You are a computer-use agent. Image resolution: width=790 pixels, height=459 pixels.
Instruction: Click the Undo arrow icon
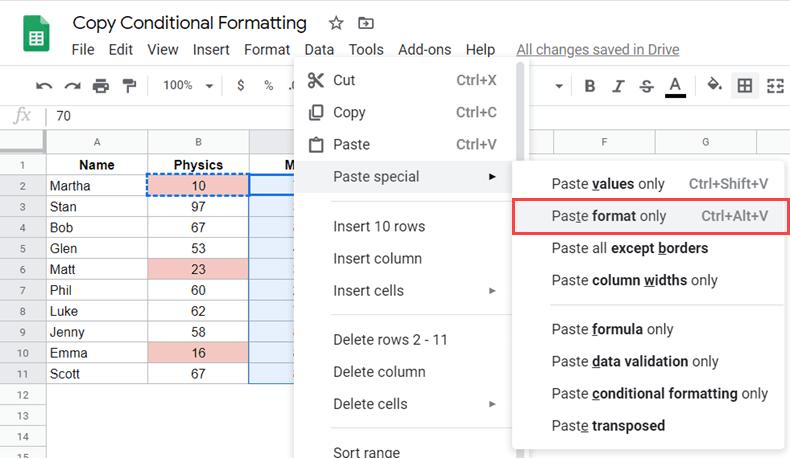[44, 86]
